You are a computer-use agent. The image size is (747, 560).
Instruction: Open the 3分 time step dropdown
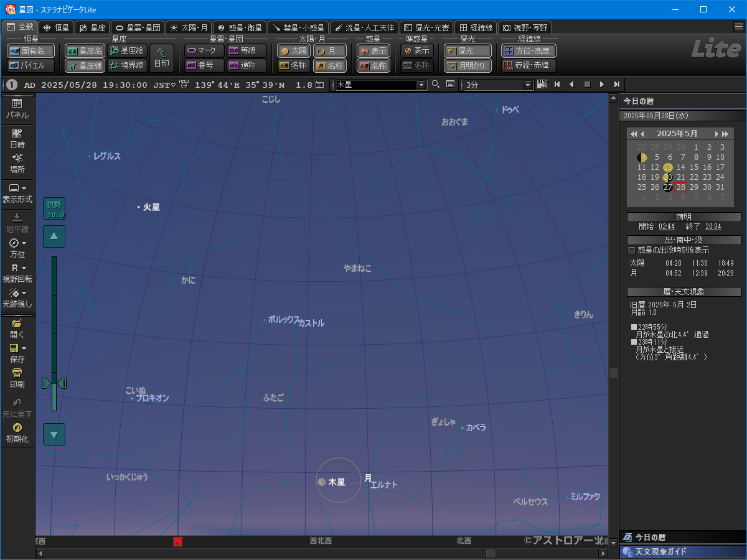pyautogui.click(x=529, y=85)
